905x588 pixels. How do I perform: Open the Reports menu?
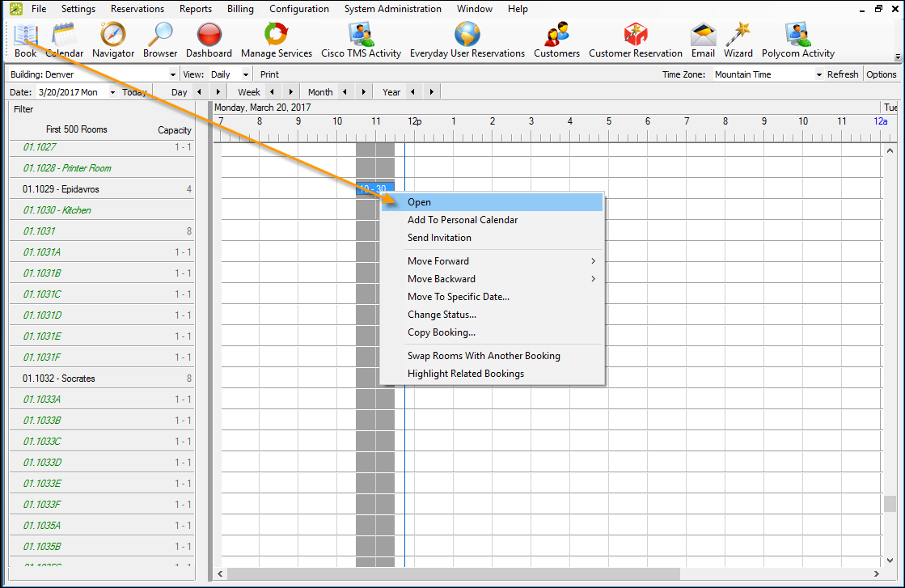coord(196,9)
